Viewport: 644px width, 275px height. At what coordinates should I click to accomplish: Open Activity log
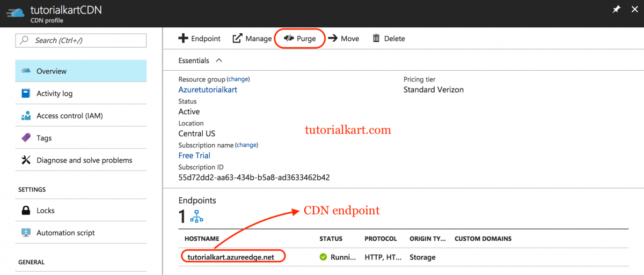81,93
